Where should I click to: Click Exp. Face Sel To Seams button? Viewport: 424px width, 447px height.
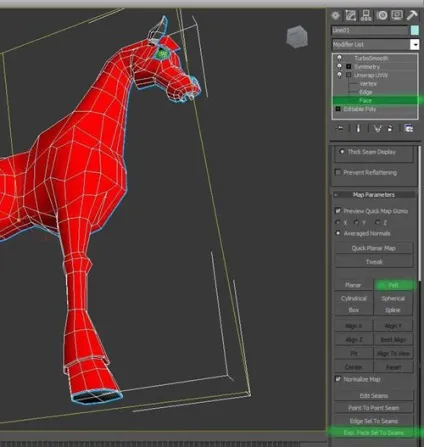(374, 432)
